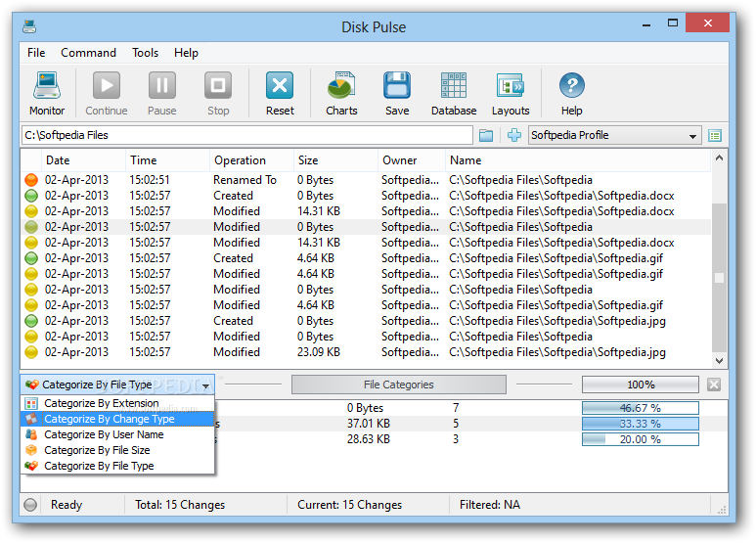Pause monitoring with the Pause icon

(x=162, y=93)
